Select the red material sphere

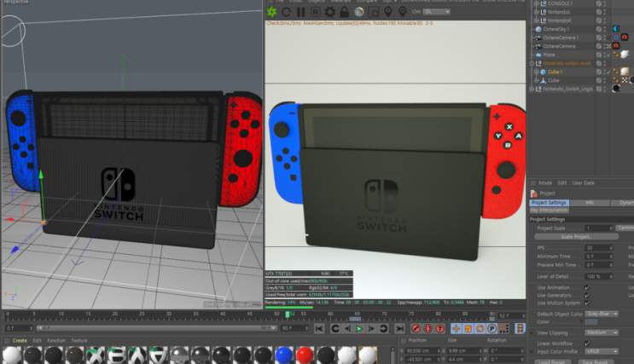tap(305, 355)
